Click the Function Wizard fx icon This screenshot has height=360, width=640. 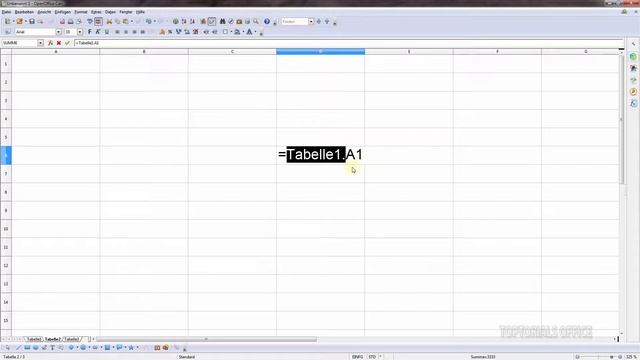[x=50, y=43]
